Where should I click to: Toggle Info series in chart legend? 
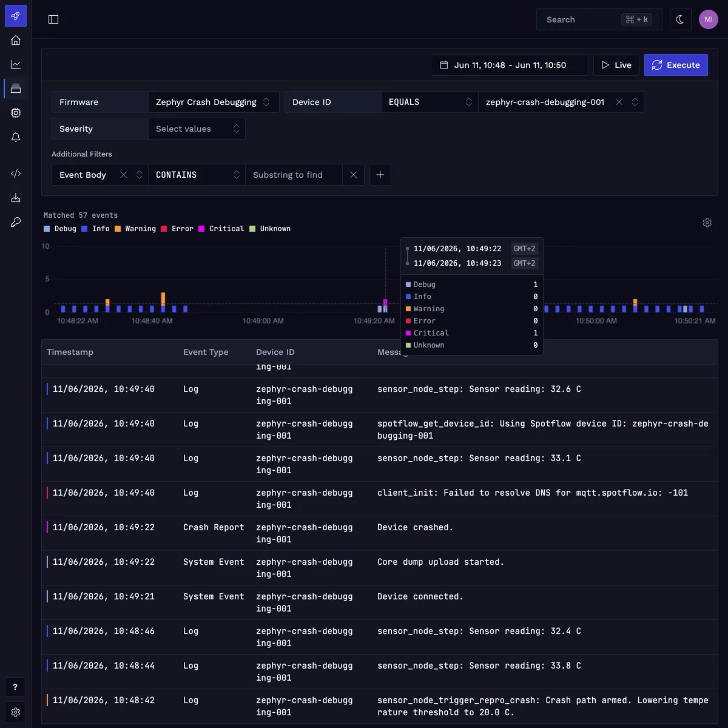tap(96, 229)
